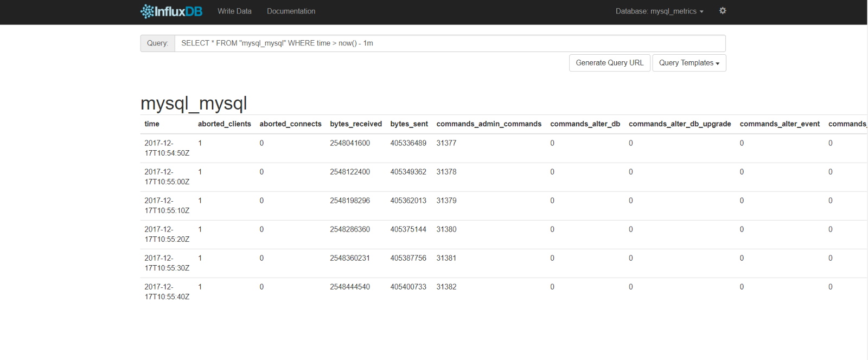Image resolution: width=868 pixels, height=360 pixels.
Task: Click the bytes_sent column header
Action: click(409, 124)
